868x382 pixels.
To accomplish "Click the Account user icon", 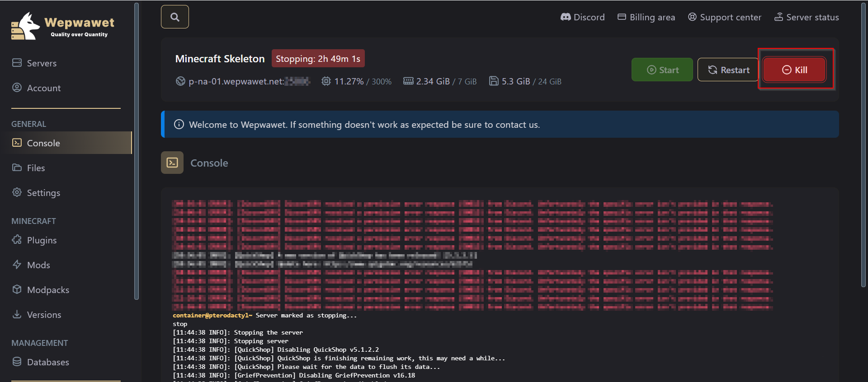I will [x=17, y=88].
